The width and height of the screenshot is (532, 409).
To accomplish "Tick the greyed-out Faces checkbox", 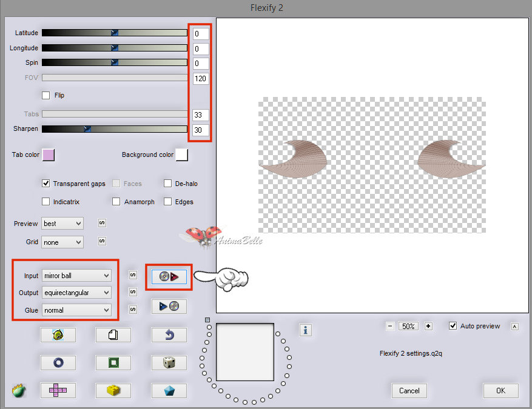I will pos(116,184).
